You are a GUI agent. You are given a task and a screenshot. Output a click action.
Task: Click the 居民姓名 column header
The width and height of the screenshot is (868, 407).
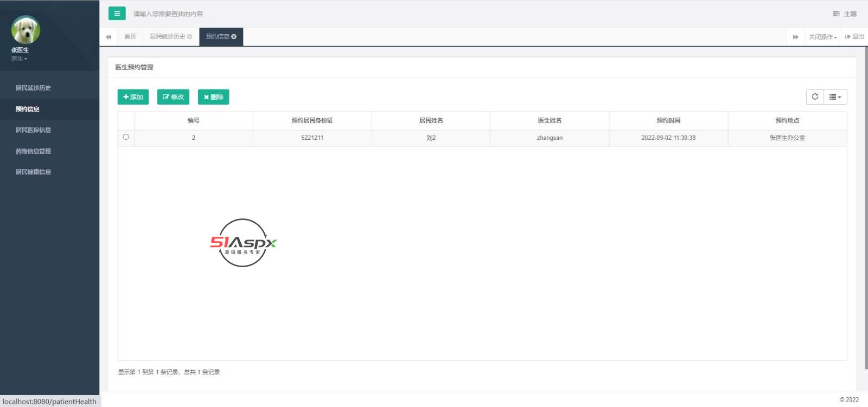(431, 120)
